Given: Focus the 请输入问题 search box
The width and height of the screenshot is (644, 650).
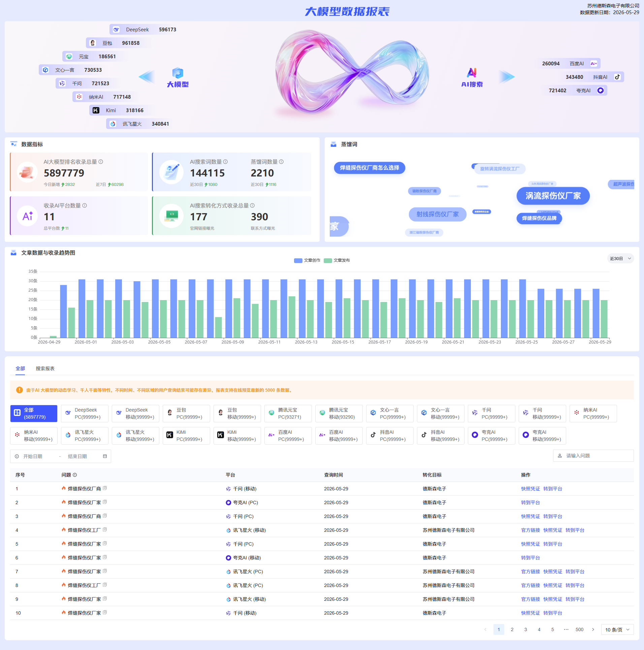Looking at the screenshot, I should click(593, 456).
